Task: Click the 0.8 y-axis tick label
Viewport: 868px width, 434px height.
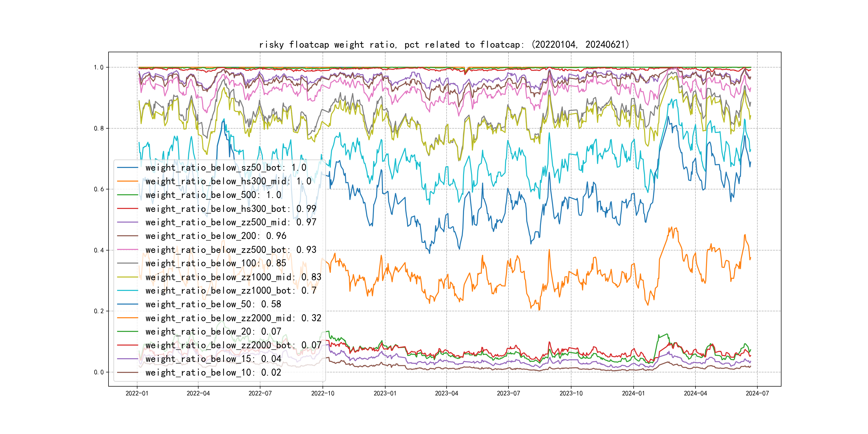Action: tap(99, 128)
